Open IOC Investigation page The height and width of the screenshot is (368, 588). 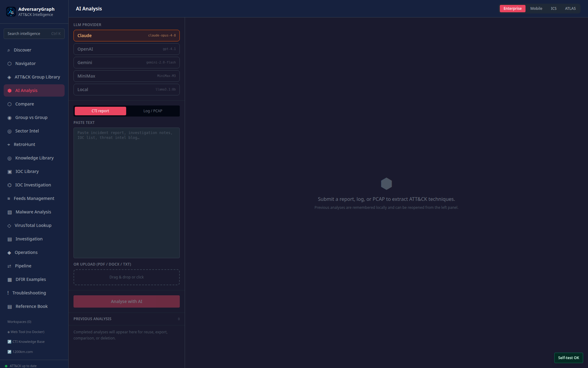pos(34,185)
